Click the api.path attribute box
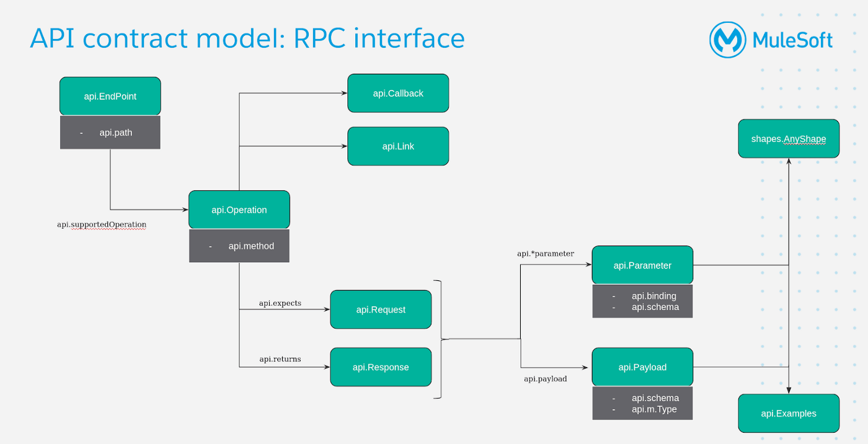 [110, 132]
